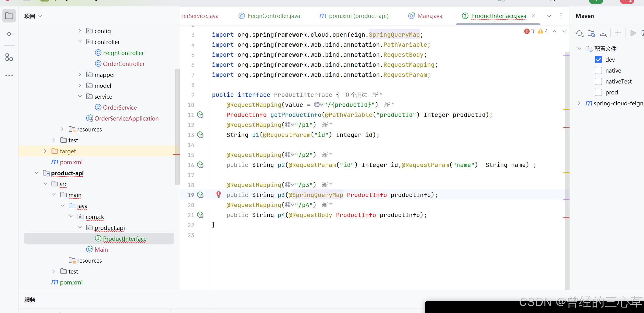Screen dimensions: 644x313
Task: Check the nativeTest Maven profile
Action: pyautogui.click(x=598, y=81)
